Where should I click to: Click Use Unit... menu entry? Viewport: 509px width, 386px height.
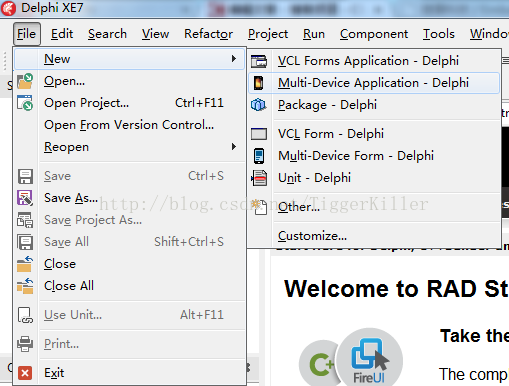coord(130,315)
